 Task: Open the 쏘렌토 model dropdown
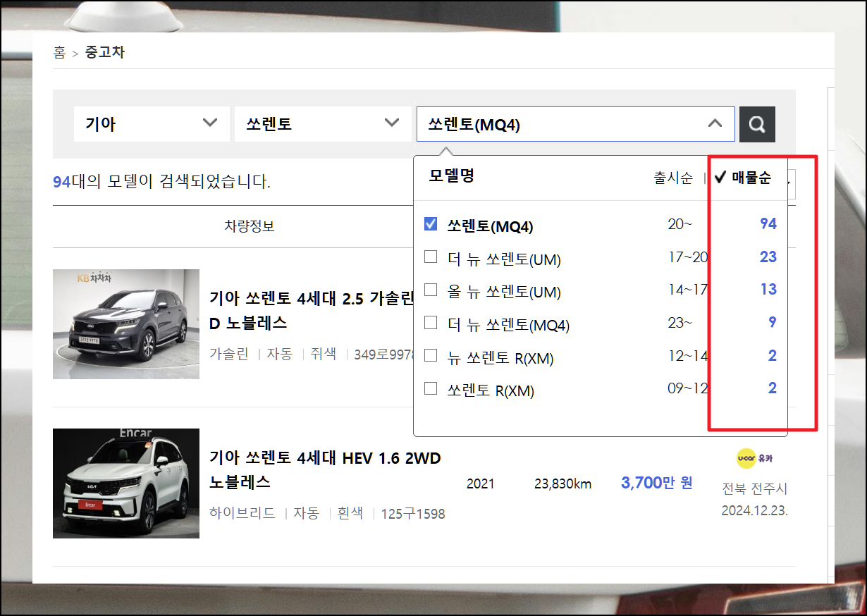tap(323, 125)
